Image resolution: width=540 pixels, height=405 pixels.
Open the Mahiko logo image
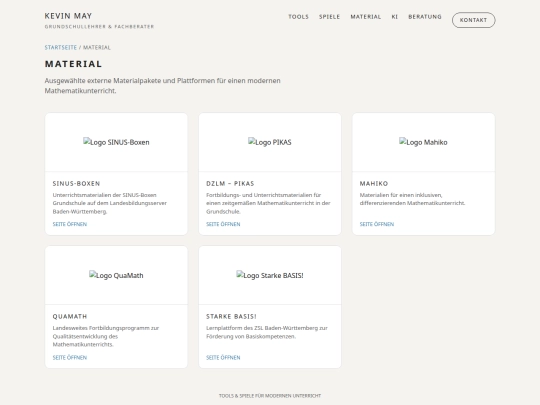coord(423,142)
